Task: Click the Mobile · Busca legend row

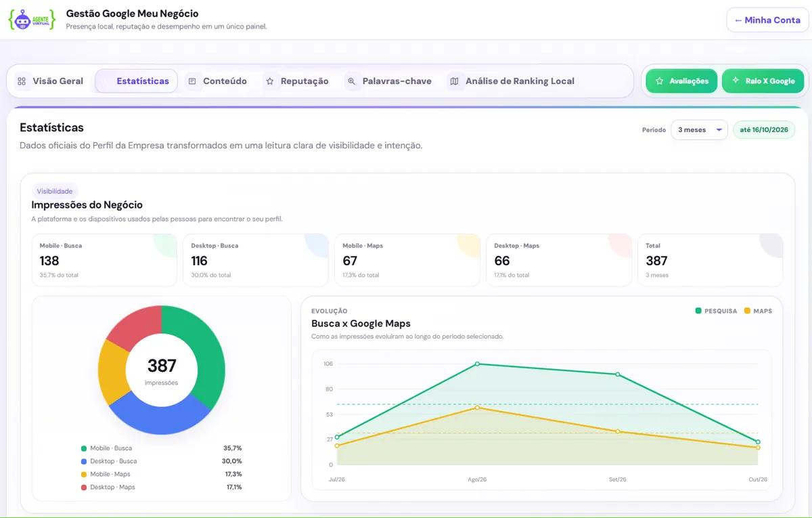Action: pyautogui.click(x=161, y=448)
